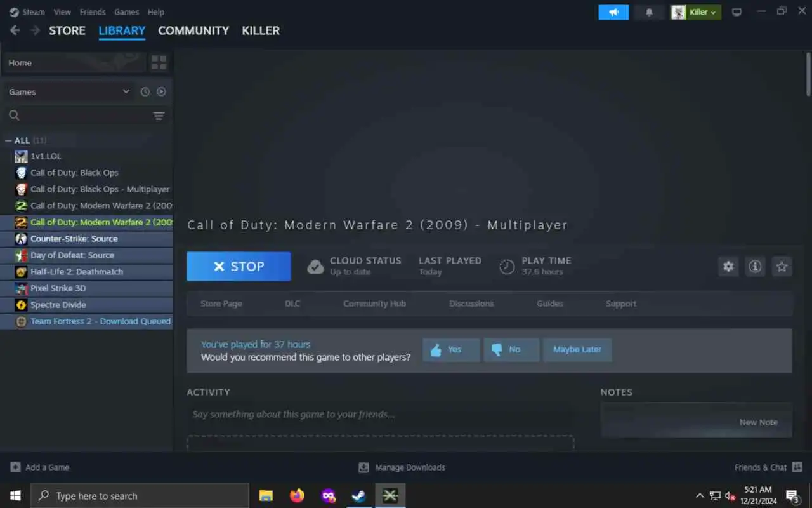
Task: Create a New Note
Action: (758, 422)
